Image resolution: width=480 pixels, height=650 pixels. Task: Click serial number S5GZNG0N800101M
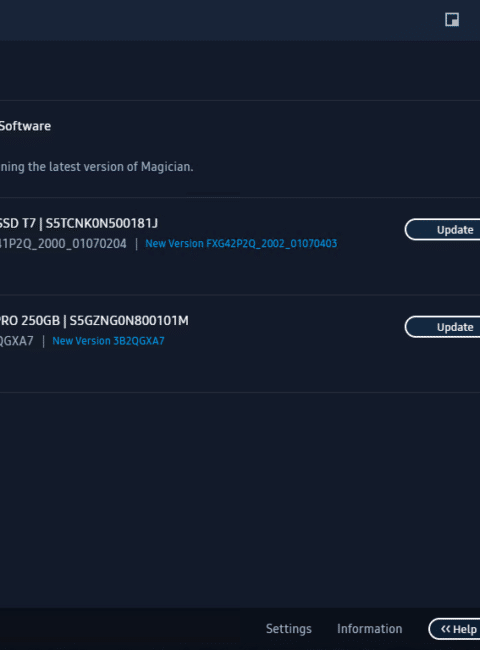point(129,321)
